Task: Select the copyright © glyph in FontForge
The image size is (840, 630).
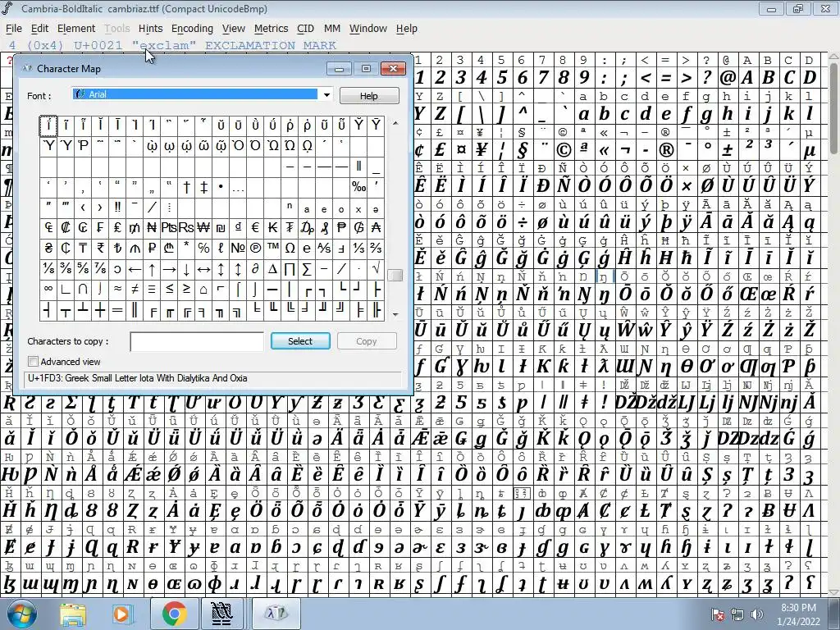Action: pos(563,150)
